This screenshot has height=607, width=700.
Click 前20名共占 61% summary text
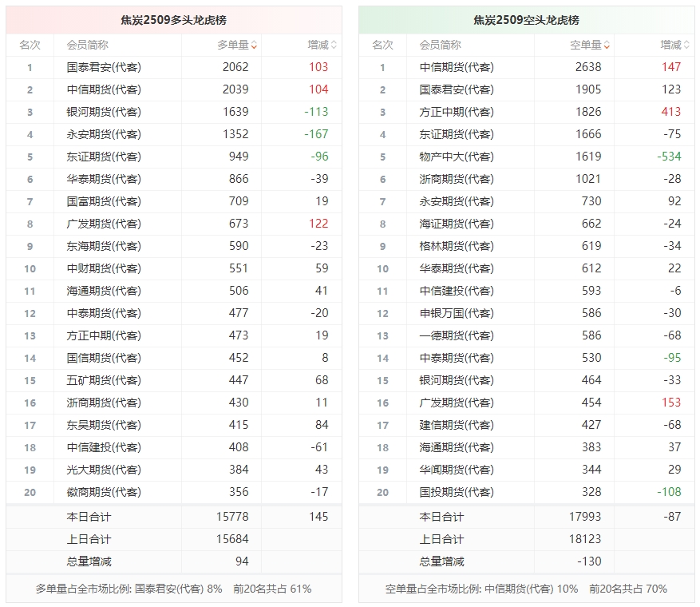272,589
